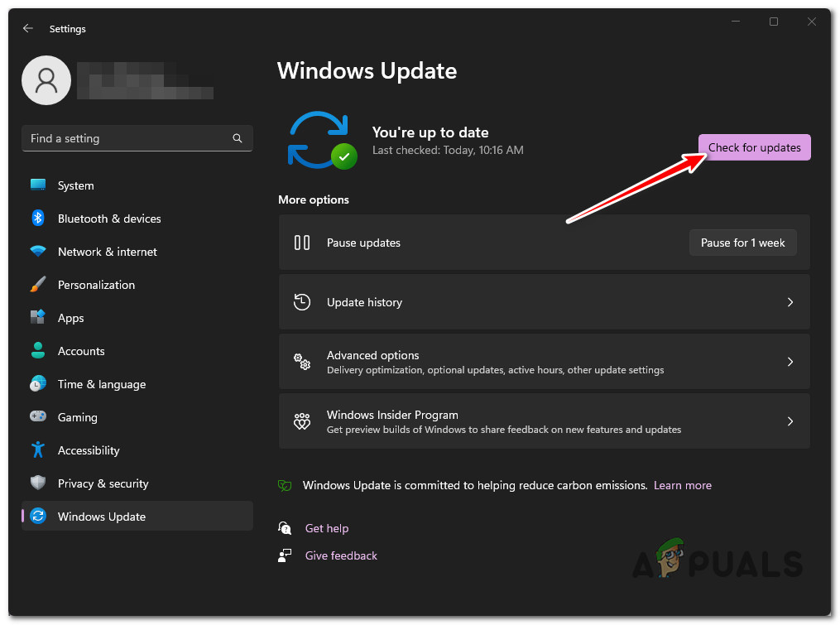Select the Personalization category

pyautogui.click(x=137, y=285)
